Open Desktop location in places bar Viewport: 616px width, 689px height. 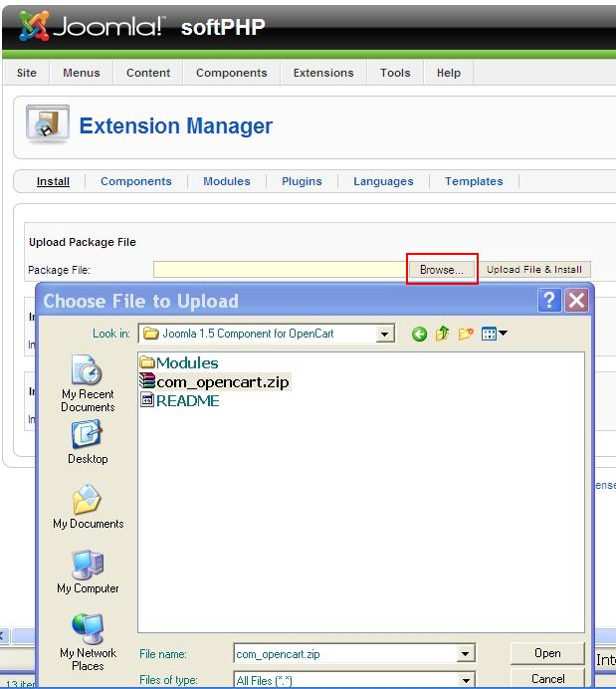coord(88,442)
